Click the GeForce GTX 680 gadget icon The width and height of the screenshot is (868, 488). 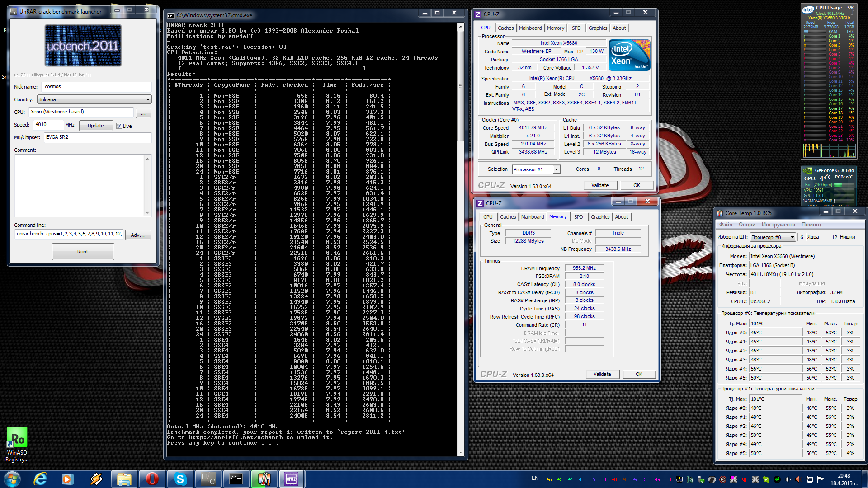(807, 171)
